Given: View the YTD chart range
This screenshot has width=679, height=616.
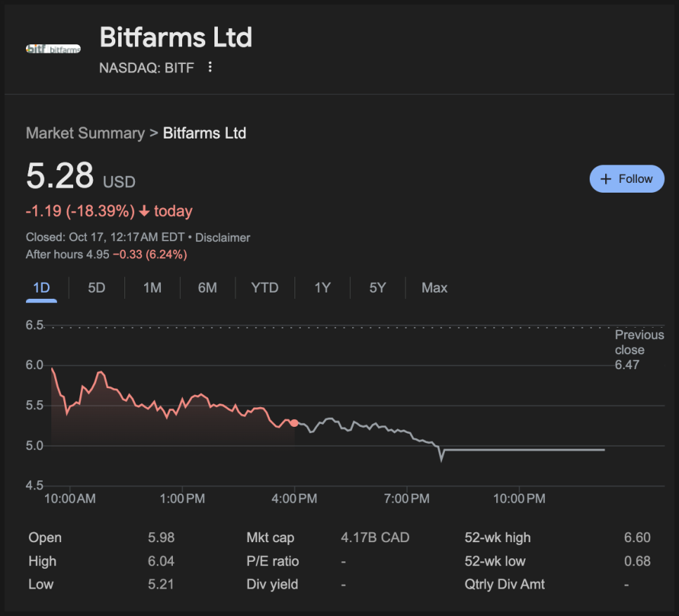Looking at the screenshot, I should pyautogui.click(x=265, y=288).
